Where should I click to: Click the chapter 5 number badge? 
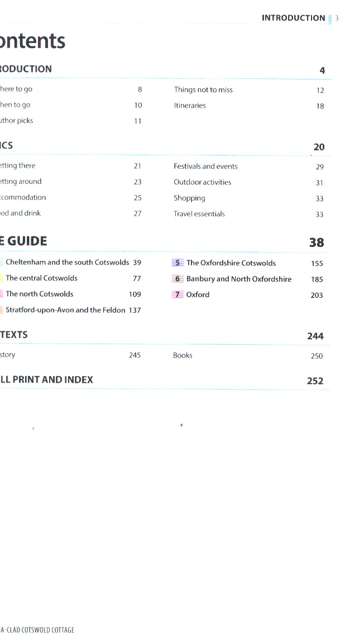(x=178, y=263)
